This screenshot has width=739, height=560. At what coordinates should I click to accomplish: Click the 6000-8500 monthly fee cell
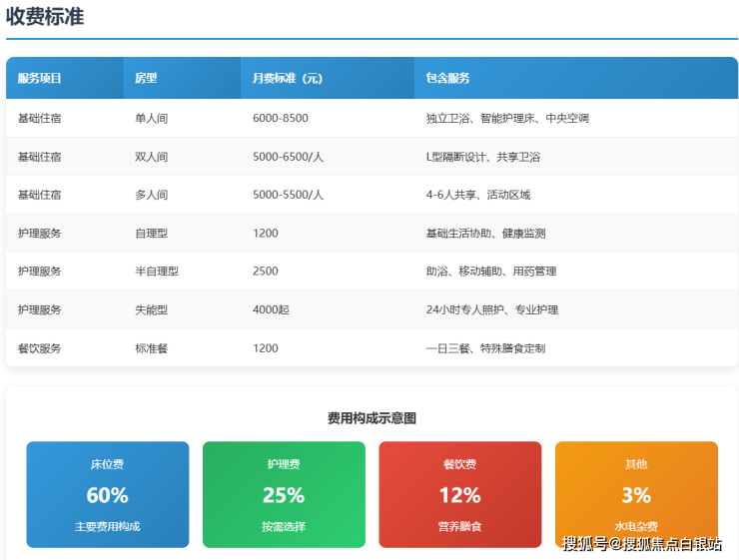coord(281,118)
